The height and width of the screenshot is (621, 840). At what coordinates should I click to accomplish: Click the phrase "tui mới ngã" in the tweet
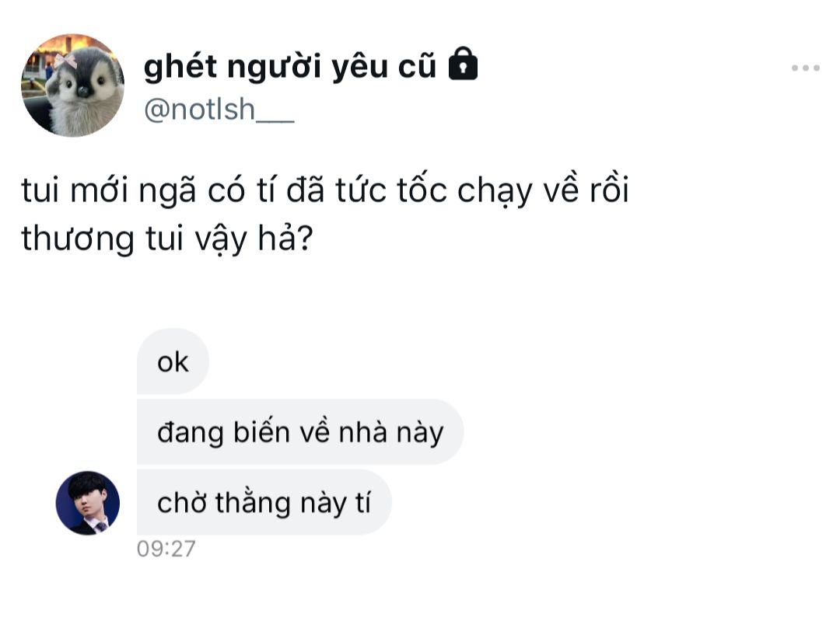coord(109,190)
